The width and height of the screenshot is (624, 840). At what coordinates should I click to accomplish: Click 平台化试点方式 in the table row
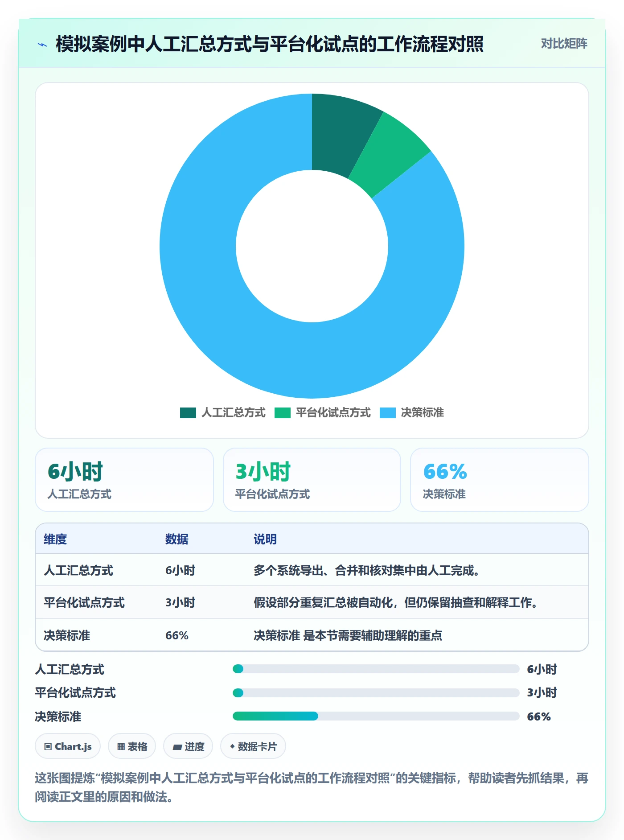[84, 602]
